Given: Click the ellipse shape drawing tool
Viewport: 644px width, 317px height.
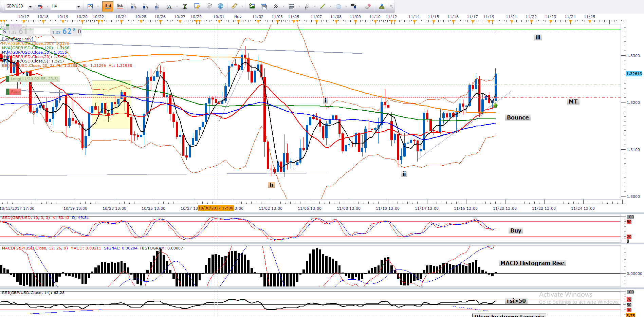Looking at the screenshot, I should 338,6.
